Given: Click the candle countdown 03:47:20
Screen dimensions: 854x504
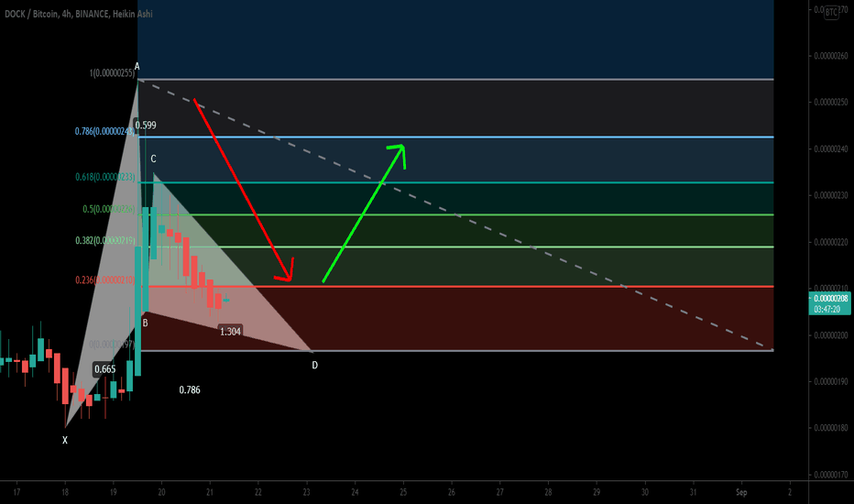Looking at the screenshot, I should [827, 309].
